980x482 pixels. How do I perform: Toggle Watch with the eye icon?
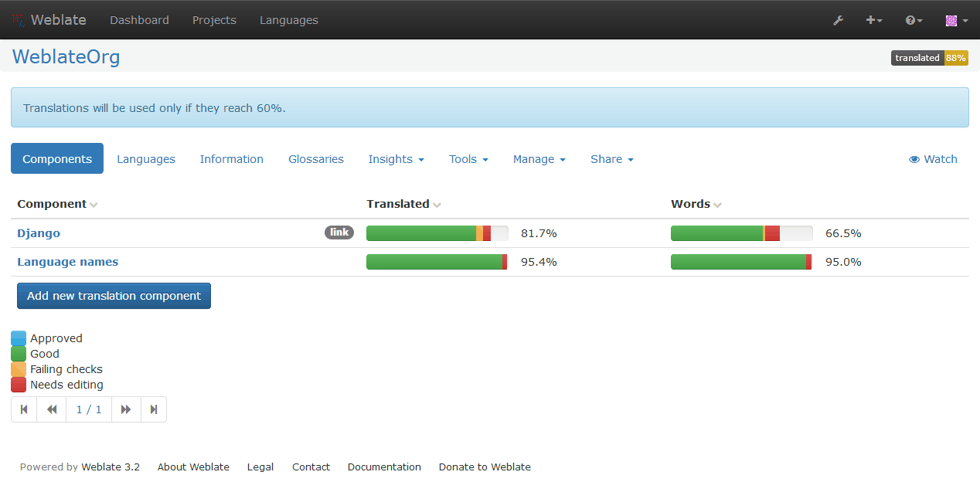[x=933, y=159]
